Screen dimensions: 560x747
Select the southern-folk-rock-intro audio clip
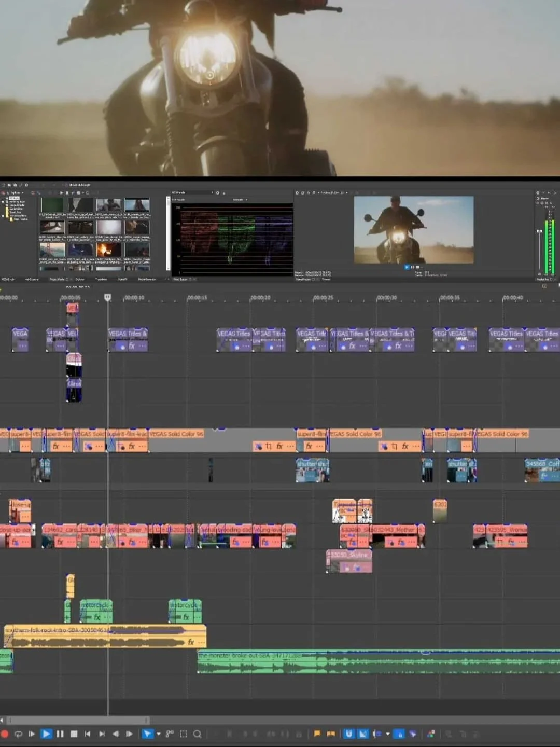pos(105,636)
